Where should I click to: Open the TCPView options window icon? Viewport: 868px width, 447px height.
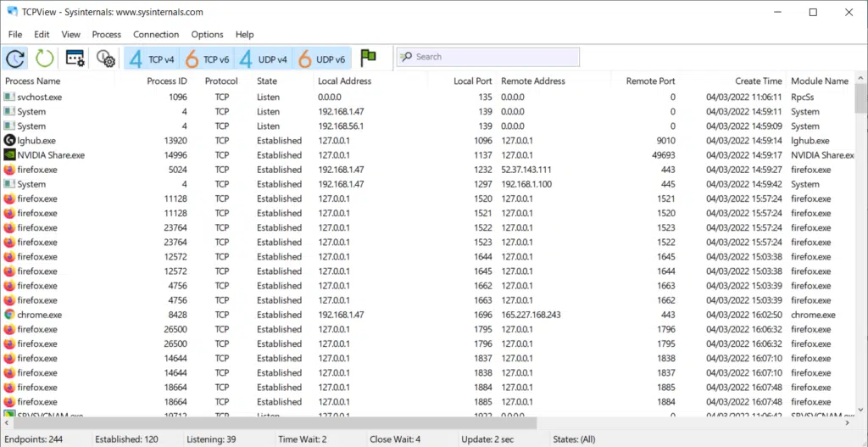75,58
